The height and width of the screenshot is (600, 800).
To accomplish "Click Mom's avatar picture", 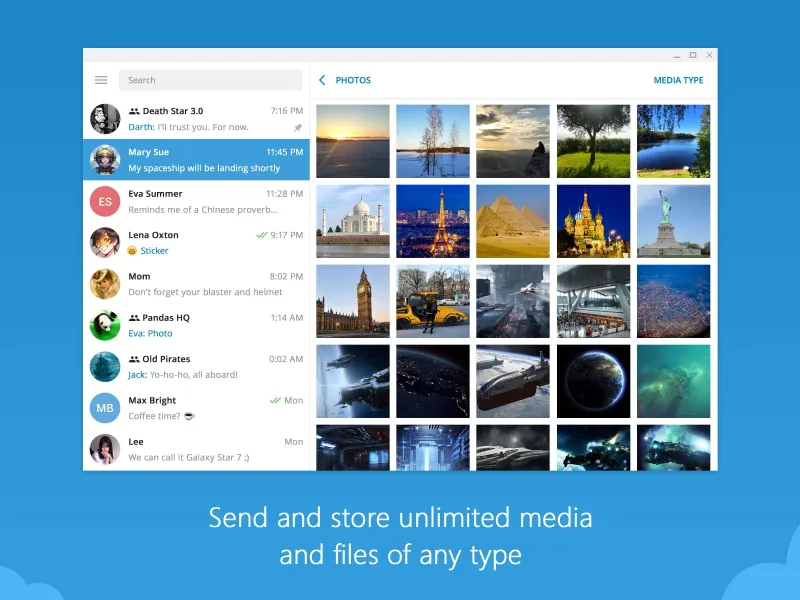I will tap(105, 284).
